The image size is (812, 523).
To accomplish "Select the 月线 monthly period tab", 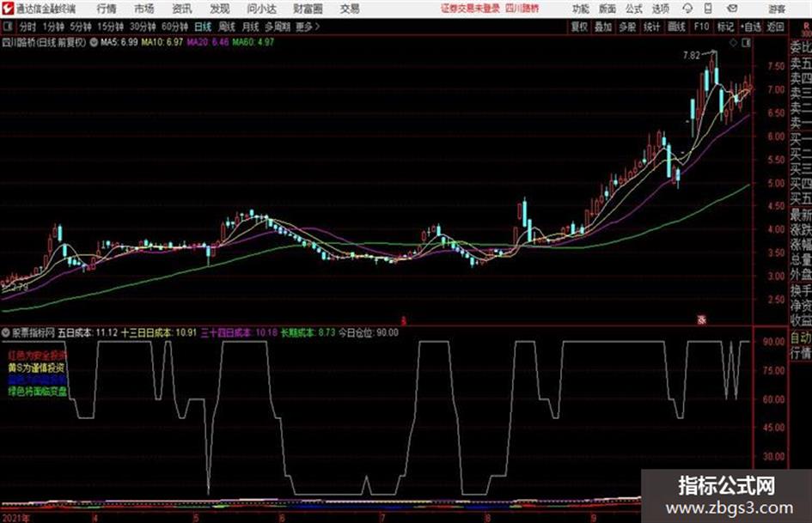I will coord(251,27).
